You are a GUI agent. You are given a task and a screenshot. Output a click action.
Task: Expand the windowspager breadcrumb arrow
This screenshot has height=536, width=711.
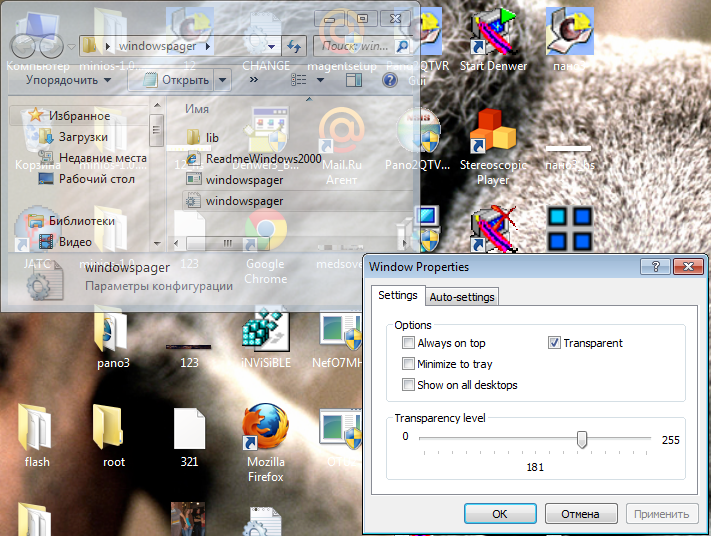click(x=208, y=46)
